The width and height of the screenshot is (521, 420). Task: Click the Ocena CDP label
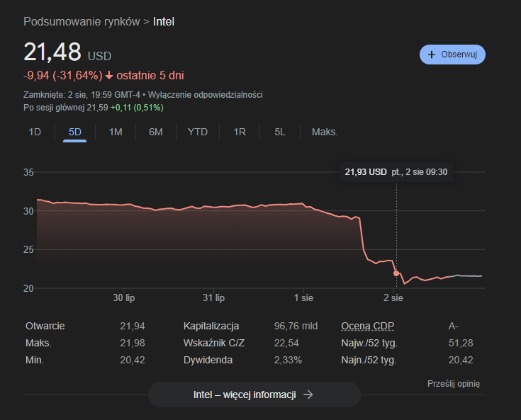click(367, 326)
